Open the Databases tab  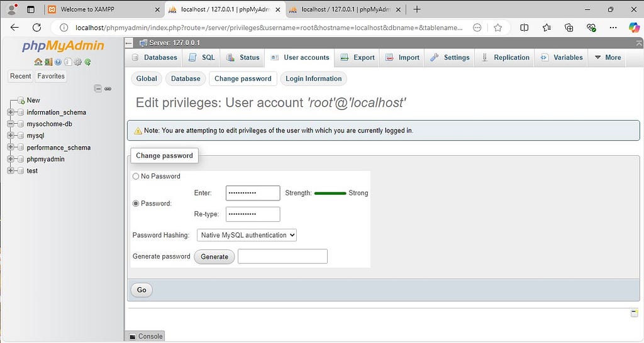coord(153,57)
